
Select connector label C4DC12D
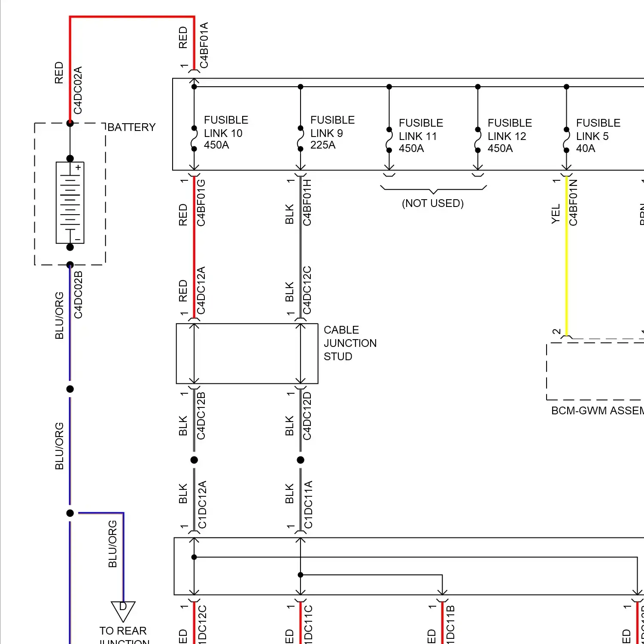307,416
